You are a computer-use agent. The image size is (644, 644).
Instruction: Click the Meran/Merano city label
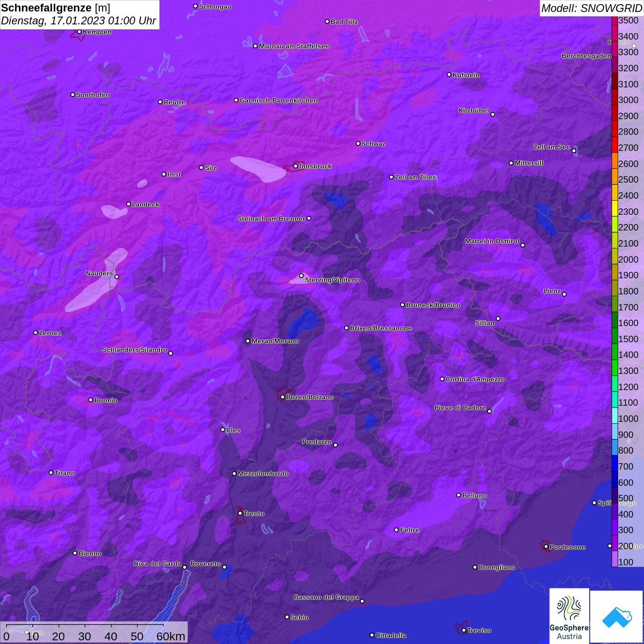(275, 341)
